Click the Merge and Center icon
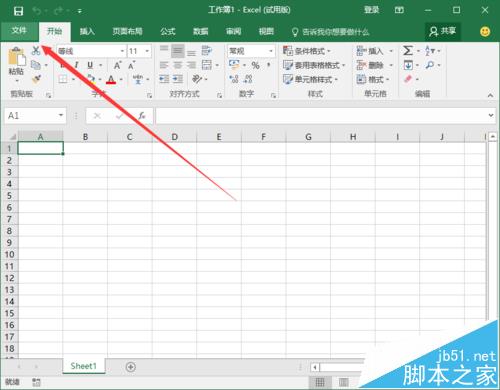Viewport: 500px width, 390px height. pyautogui.click(x=207, y=65)
